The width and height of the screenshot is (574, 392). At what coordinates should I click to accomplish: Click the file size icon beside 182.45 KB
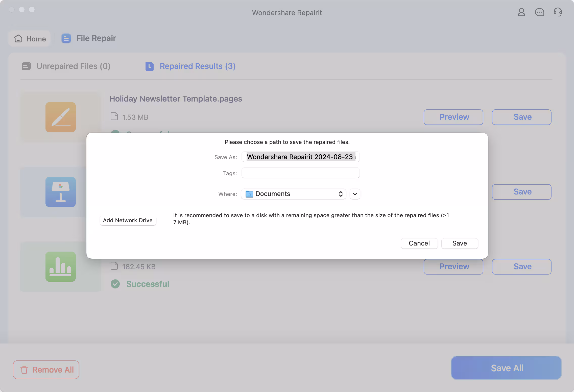tap(114, 266)
